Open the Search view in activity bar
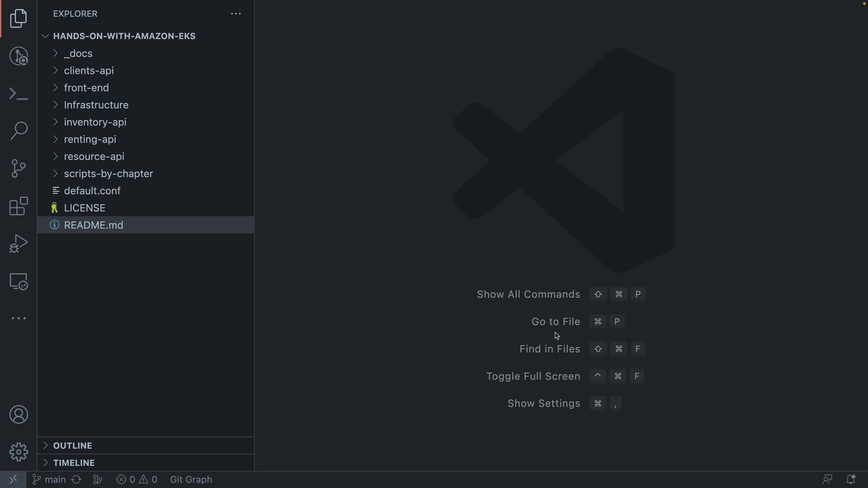Screen dimensions: 868x488 (x=19, y=131)
